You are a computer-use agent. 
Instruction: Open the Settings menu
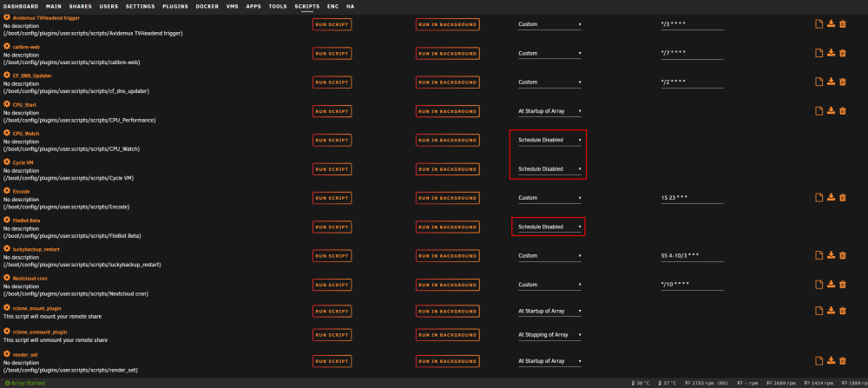click(x=140, y=7)
